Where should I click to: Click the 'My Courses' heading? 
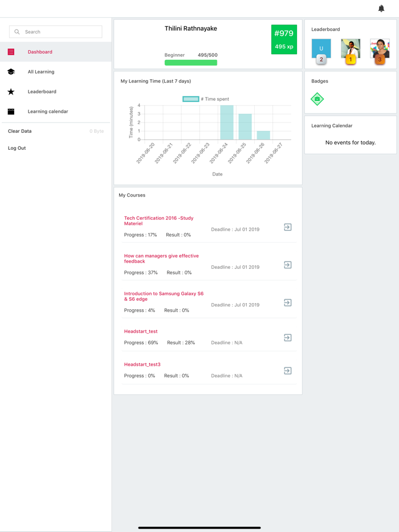tap(132, 195)
